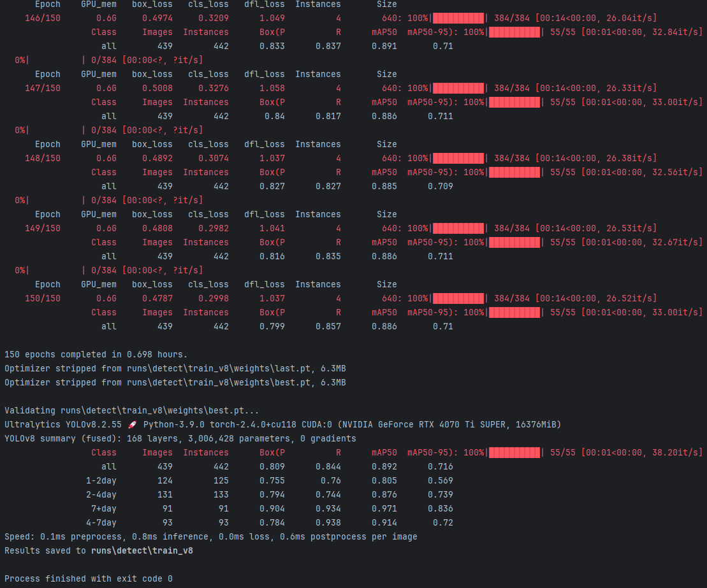Screen dimensions: 707x588
Task: Click cls_loss value "0.3074"
Action: pos(214,158)
